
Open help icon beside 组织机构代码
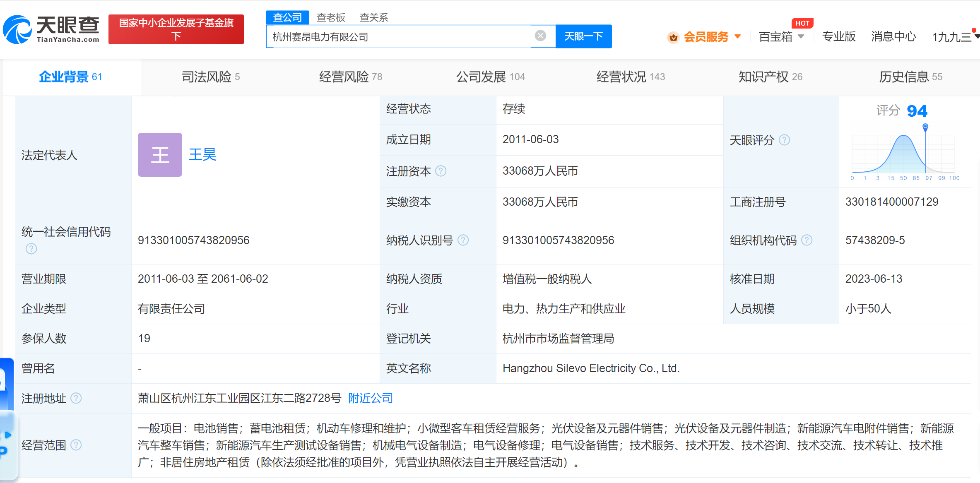(807, 240)
